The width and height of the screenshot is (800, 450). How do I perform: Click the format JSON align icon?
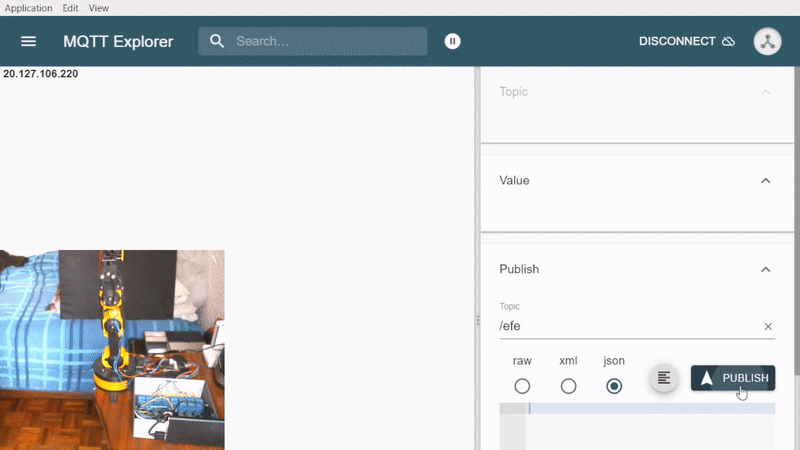664,378
